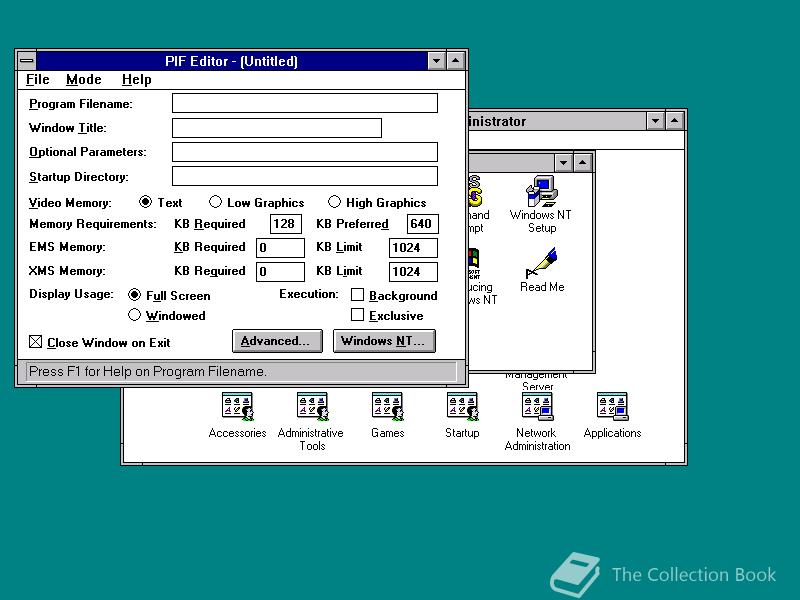Click the KB Preferred 640 field
The image size is (800, 600).
(x=422, y=223)
